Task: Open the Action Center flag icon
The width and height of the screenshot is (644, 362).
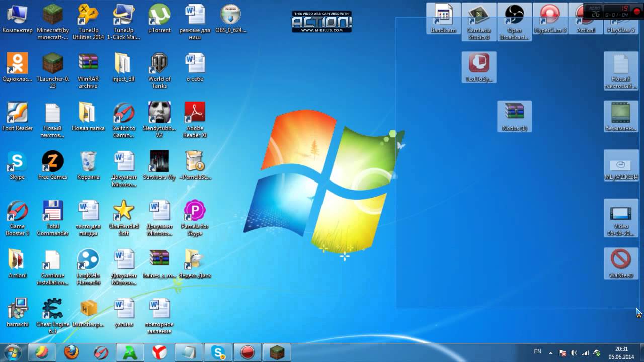Action: point(562,353)
